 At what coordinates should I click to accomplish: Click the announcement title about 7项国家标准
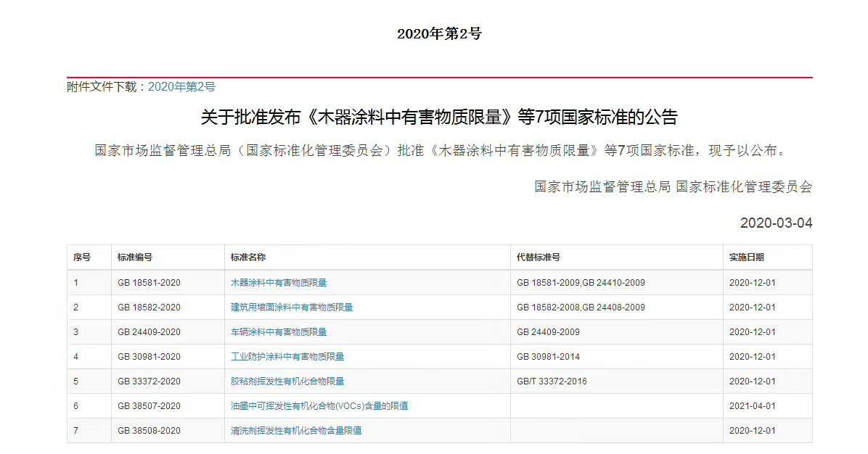[x=439, y=117]
